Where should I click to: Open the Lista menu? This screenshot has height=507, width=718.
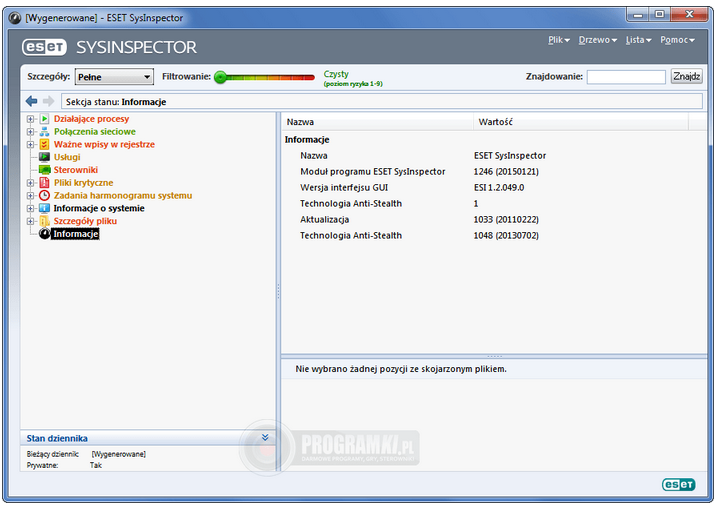pos(638,40)
